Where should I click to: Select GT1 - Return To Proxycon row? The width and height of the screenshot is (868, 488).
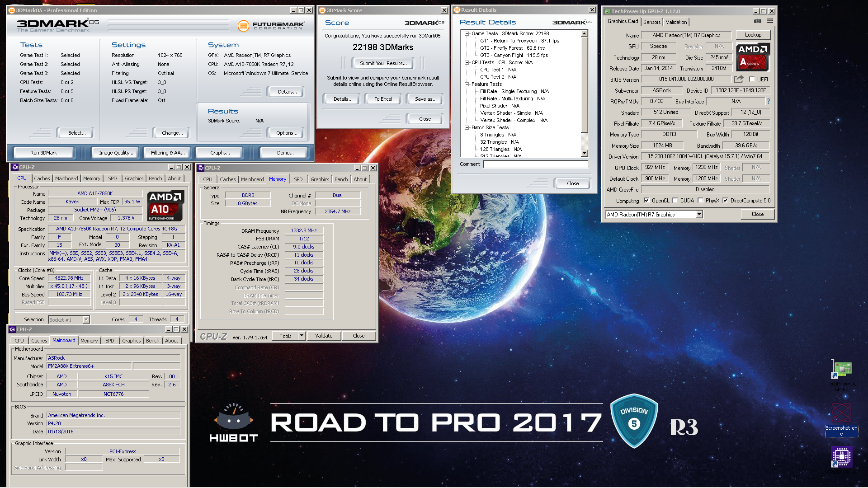519,41
